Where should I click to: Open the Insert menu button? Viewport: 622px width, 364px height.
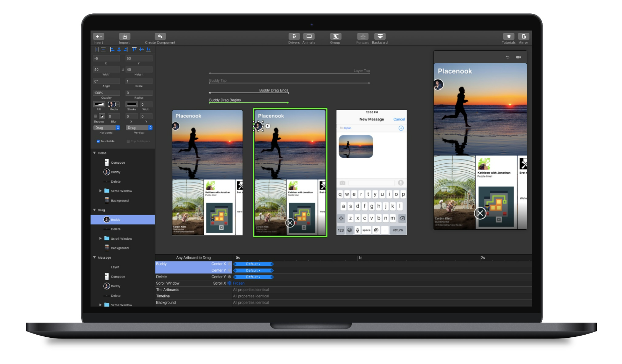tap(98, 36)
